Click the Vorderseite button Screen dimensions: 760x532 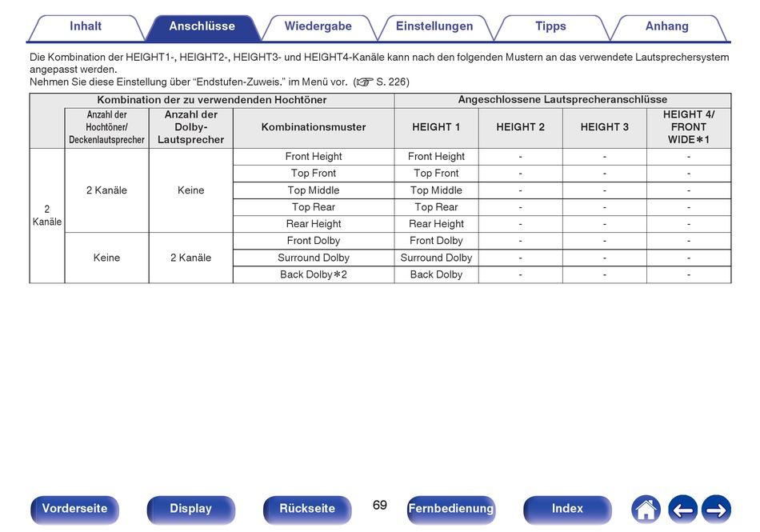(x=74, y=510)
